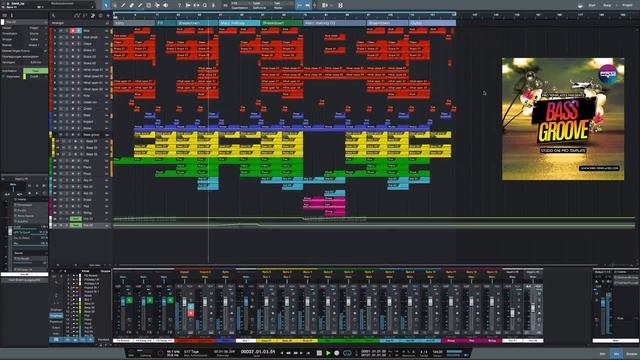Click the plus add-track icon

pos(108,16)
